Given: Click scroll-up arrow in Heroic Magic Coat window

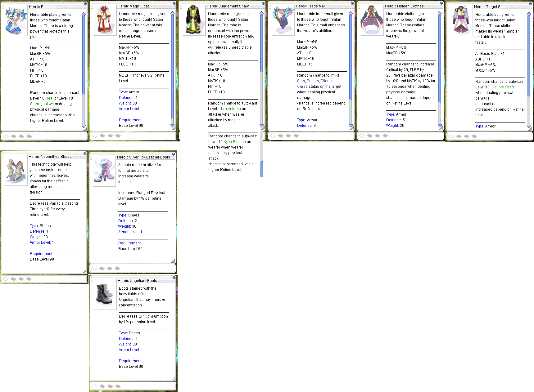Looking at the screenshot, I should tap(173, 13).
